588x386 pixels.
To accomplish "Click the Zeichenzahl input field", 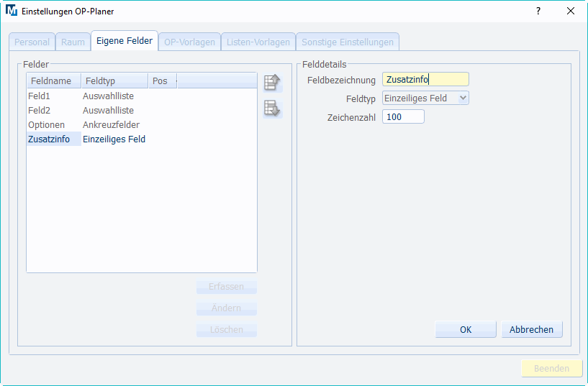I will pos(403,117).
